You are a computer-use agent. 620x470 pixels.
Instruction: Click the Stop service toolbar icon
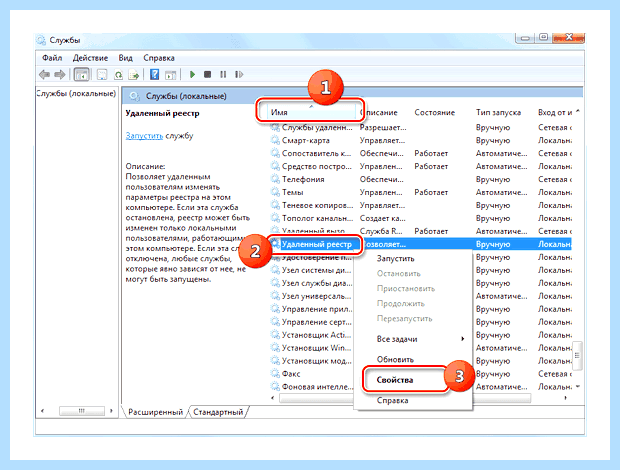[208, 74]
